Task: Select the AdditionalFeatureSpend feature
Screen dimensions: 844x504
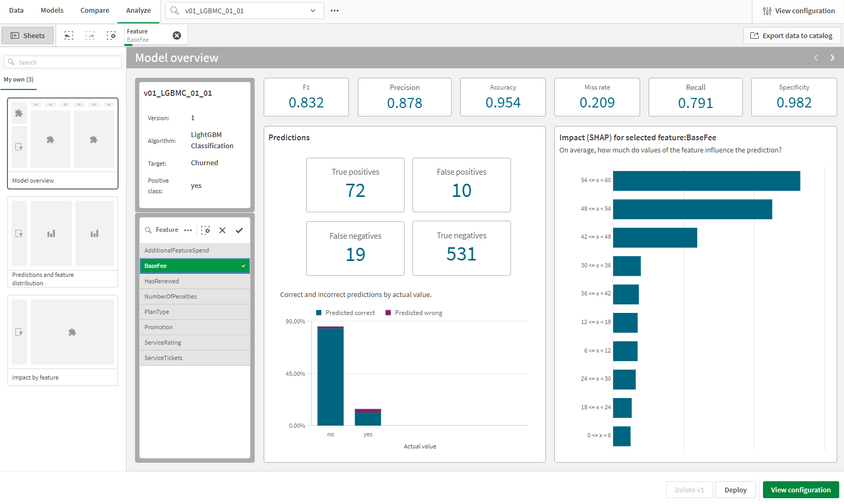Action: (x=194, y=250)
